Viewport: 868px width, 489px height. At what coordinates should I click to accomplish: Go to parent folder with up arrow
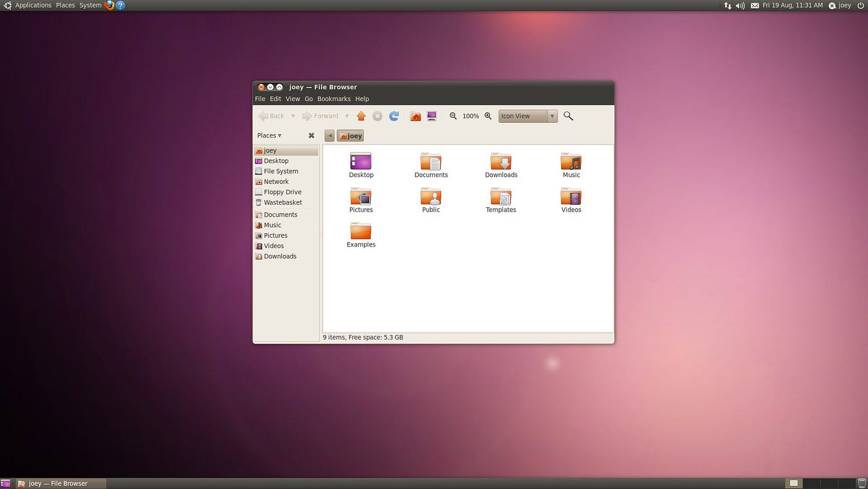361,116
